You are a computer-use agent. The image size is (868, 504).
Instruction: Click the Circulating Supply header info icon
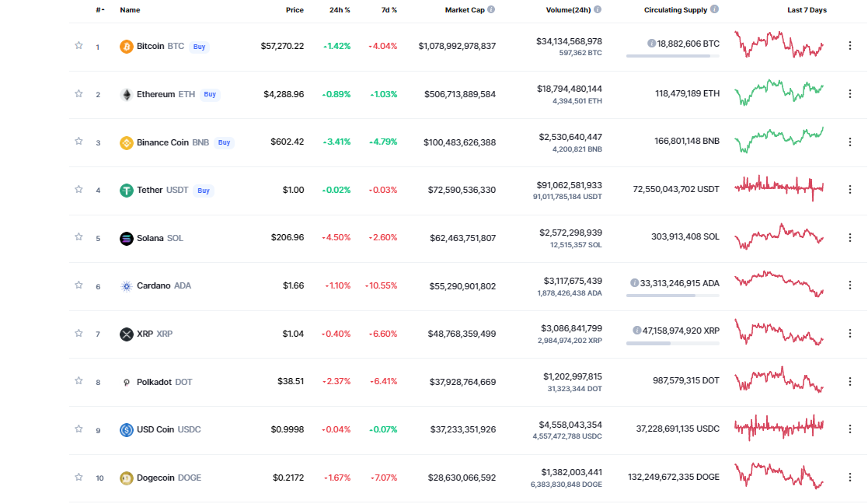(x=715, y=9)
